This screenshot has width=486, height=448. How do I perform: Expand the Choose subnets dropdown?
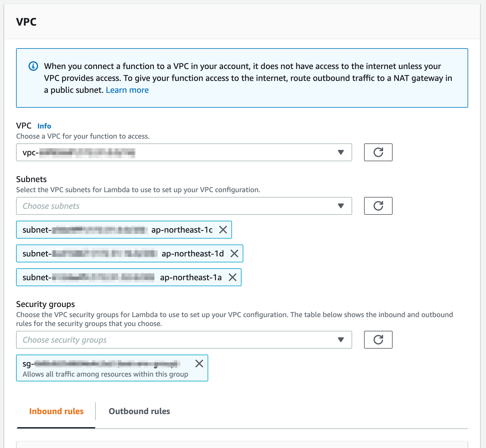point(341,206)
